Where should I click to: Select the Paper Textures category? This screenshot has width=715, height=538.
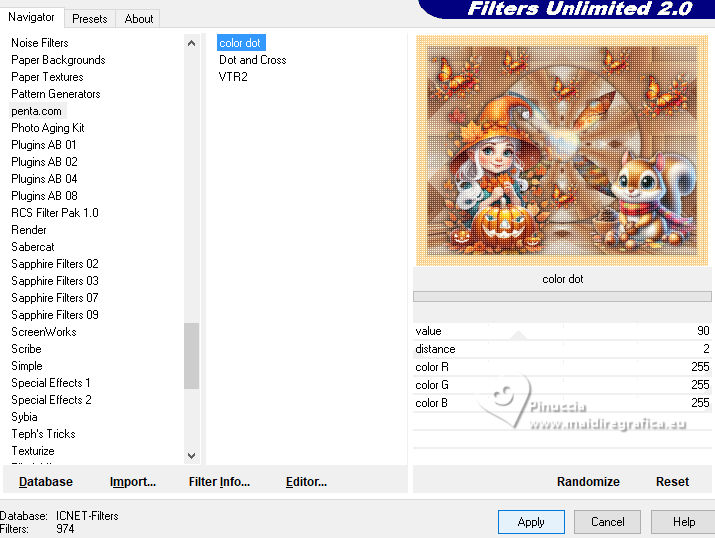pyautogui.click(x=47, y=77)
